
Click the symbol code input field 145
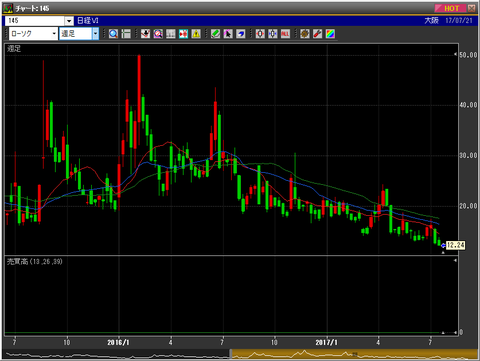click(35, 21)
